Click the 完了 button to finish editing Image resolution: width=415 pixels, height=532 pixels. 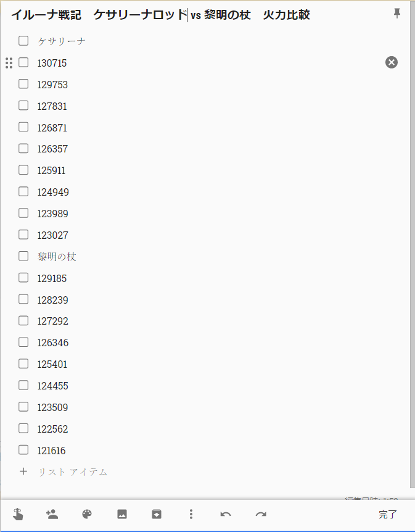[x=388, y=514]
